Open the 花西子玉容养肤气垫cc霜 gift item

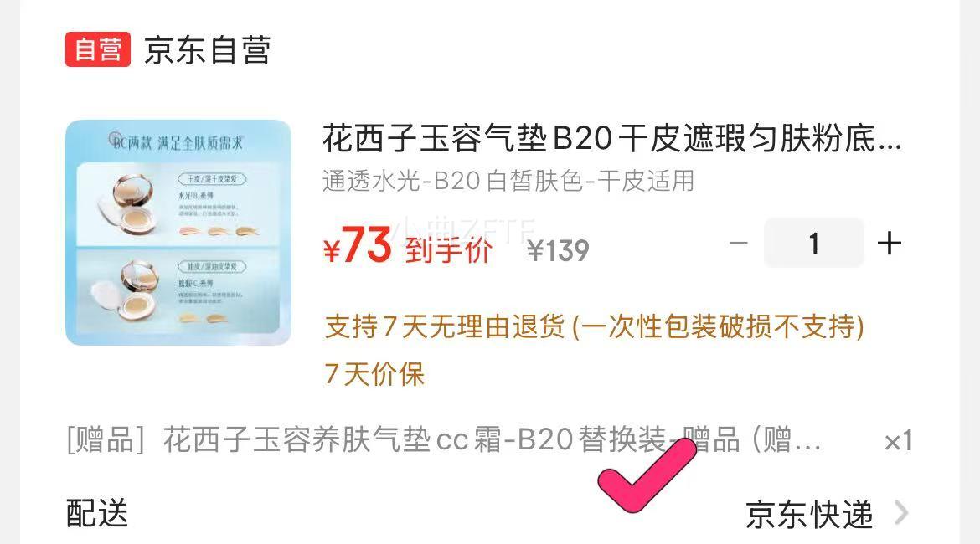492,439
